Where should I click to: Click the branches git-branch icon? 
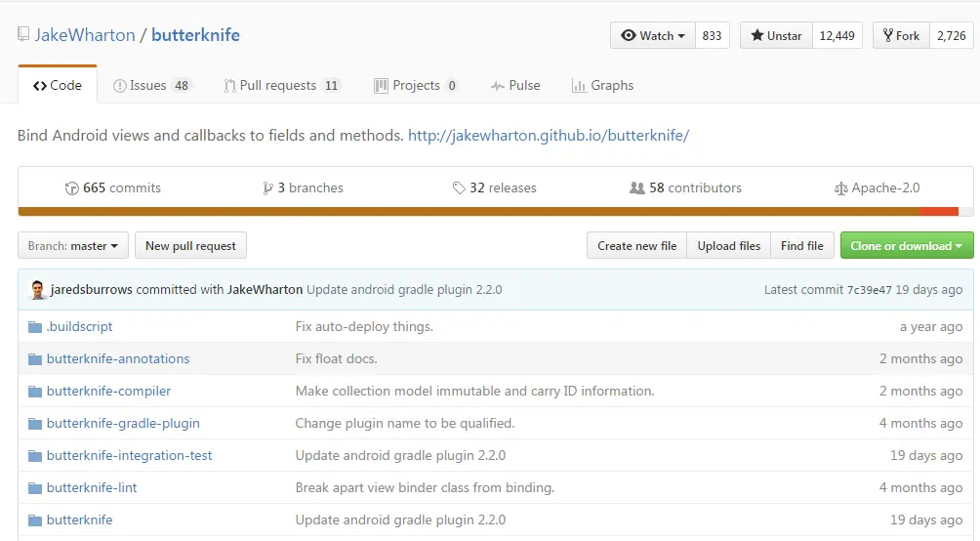pos(268,188)
